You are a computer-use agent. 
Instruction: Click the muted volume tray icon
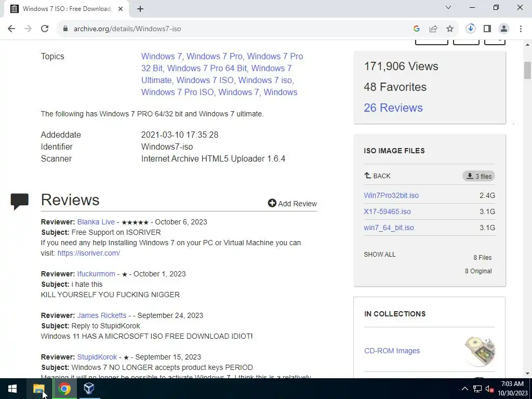[489, 389]
